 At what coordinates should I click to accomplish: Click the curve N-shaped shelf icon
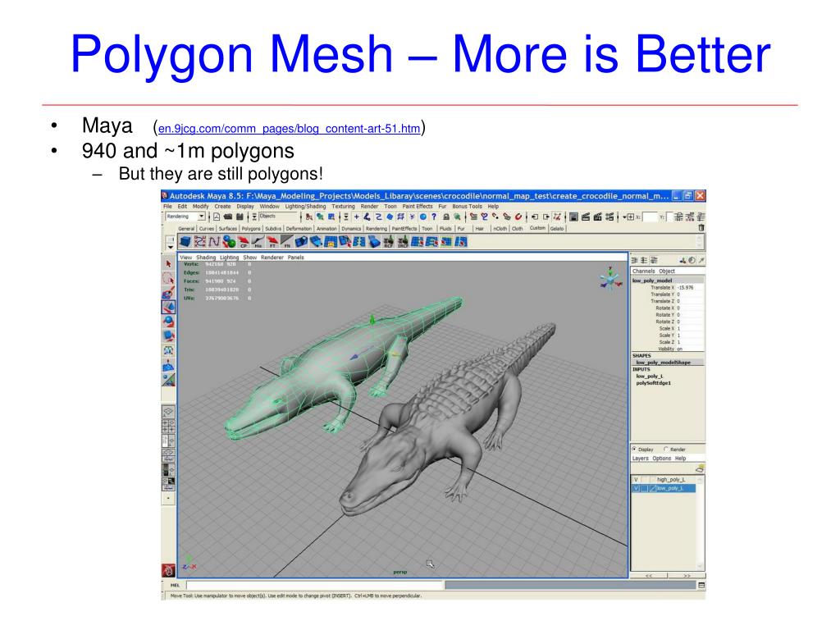click(214, 242)
